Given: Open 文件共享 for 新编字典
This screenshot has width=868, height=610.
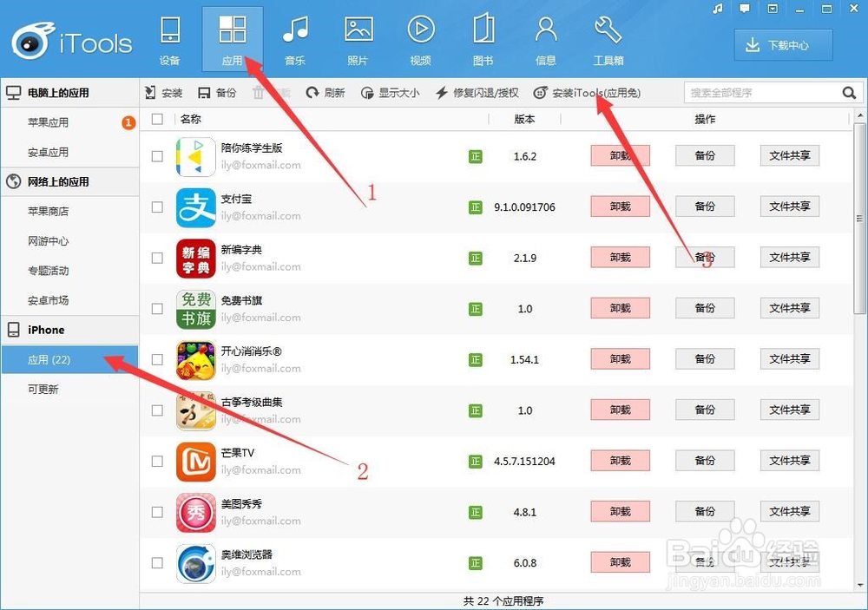Looking at the screenshot, I should point(790,258).
